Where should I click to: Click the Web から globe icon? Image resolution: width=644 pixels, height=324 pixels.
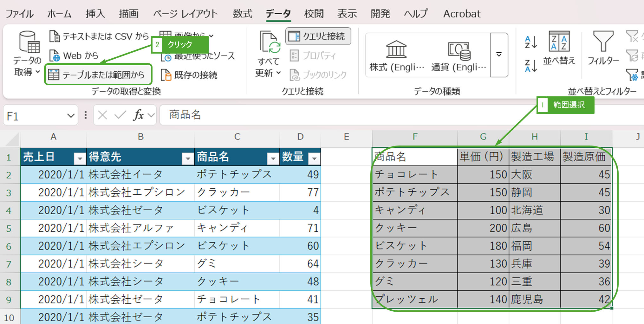(55, 56)
